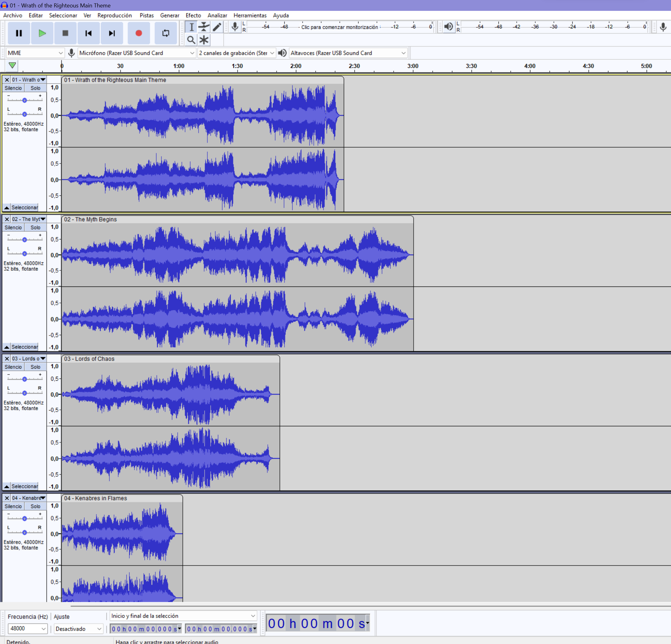Open the Generar menu

point(169,15)
